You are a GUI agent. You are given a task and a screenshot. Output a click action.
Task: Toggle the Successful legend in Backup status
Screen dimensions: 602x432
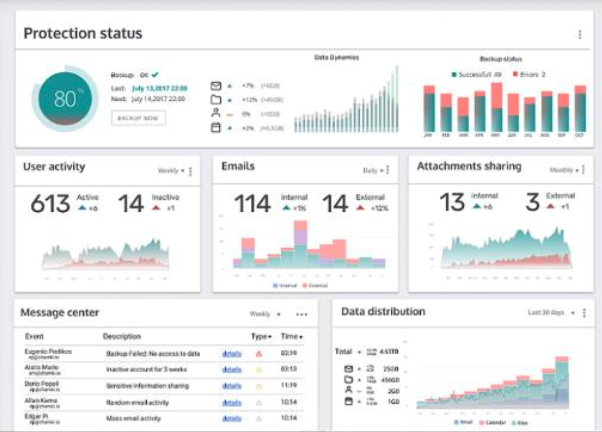[476, 74]
